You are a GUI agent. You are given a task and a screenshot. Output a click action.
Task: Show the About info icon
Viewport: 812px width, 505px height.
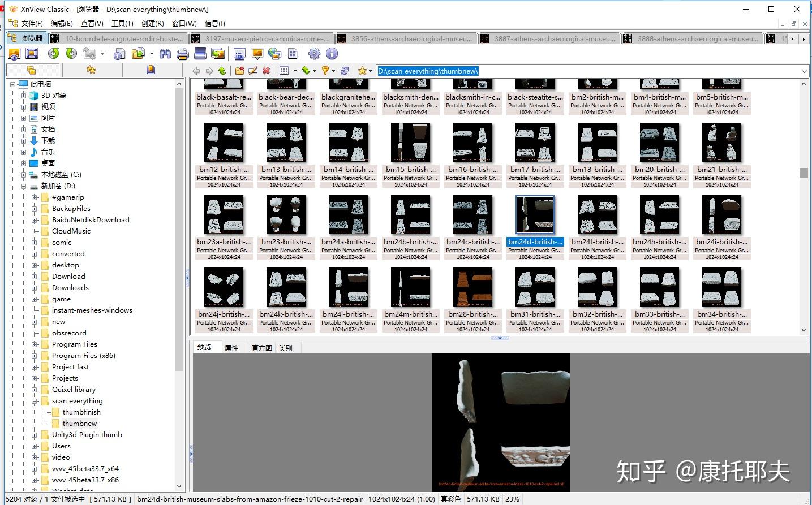[x=332, y=54]
